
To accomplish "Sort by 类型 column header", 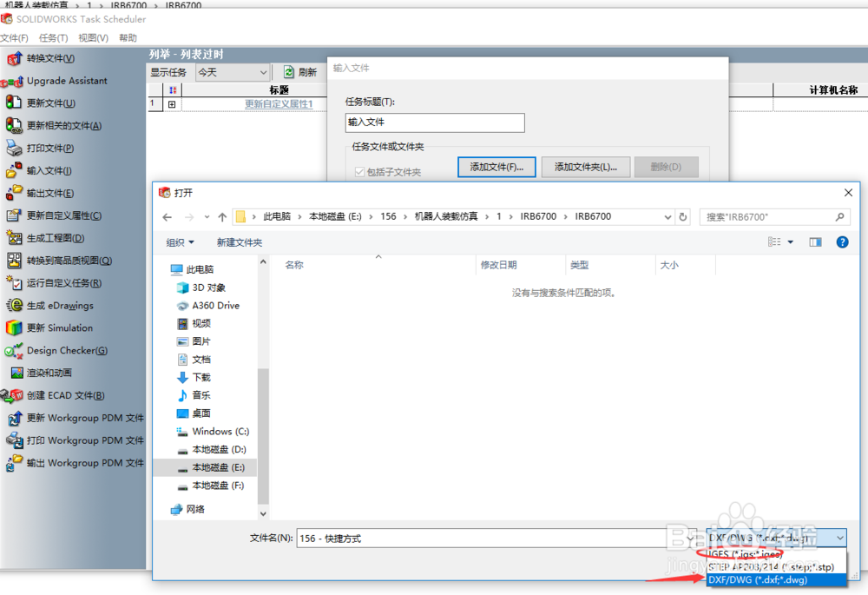I will coord(579,266).
